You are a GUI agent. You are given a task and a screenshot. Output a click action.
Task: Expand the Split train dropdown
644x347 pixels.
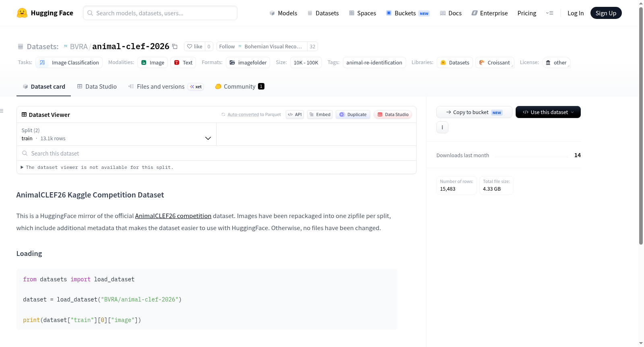pyautogui.click(x=116, y=134)
